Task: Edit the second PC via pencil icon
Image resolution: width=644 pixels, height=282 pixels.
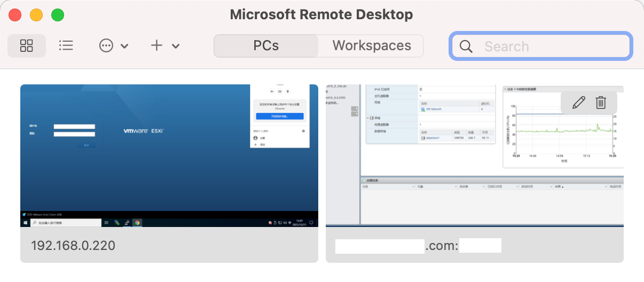Action: click(579, 103)
